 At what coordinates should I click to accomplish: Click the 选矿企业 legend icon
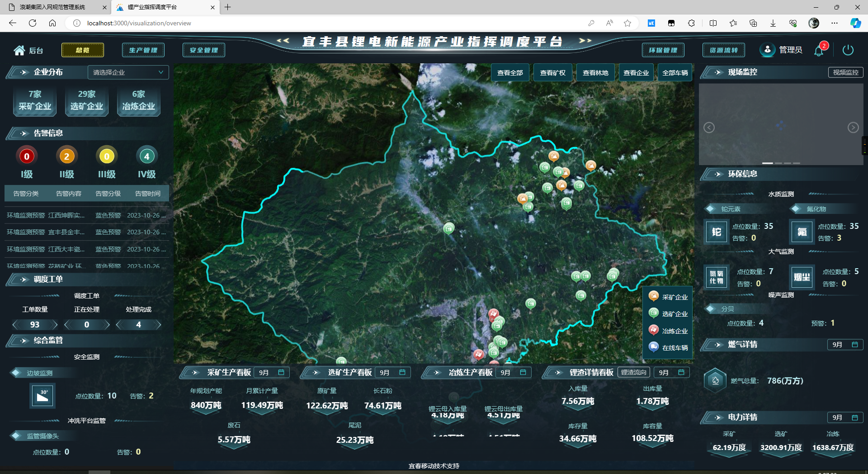coord(653,313)
